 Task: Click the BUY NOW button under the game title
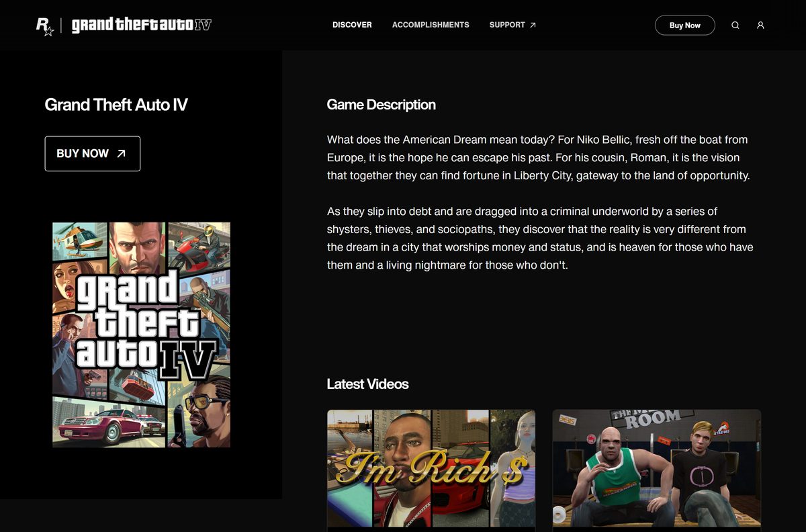tap(93, 154)
